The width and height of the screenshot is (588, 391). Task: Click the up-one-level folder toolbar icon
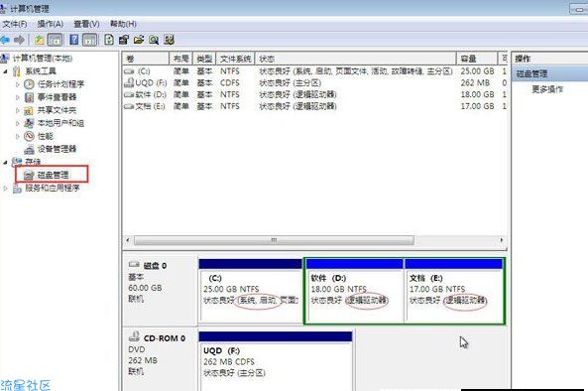click(40, 40)
